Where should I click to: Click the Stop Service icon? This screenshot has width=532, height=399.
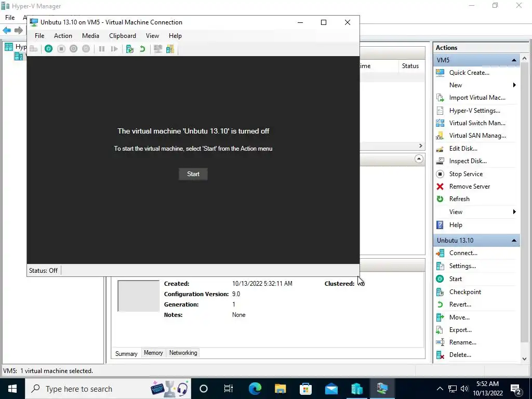click(440, 174)
